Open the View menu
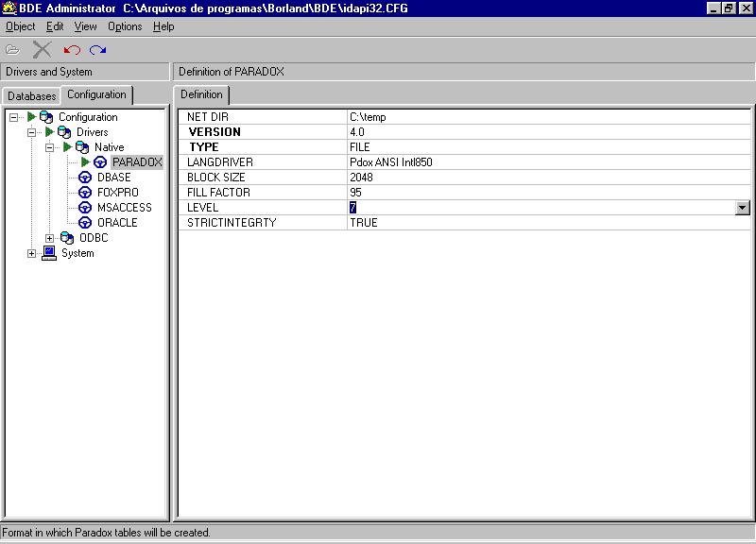 (85, 26)
